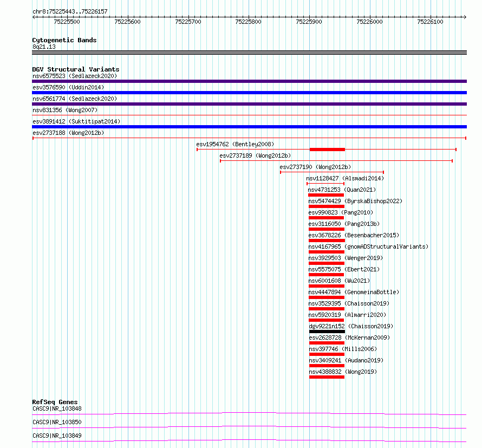Click the nsv397746 (Mills2006) label
Image resolution: width=482 pixels, height=448 pixels.
343,349
